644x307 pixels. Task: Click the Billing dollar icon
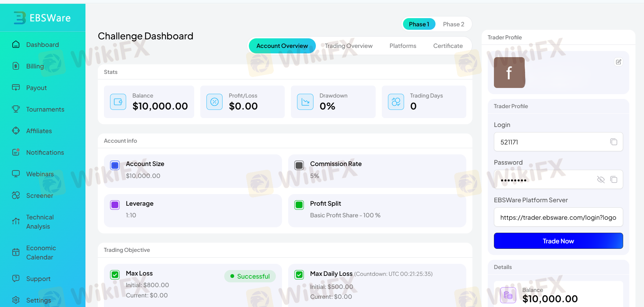tap(16, 66)
